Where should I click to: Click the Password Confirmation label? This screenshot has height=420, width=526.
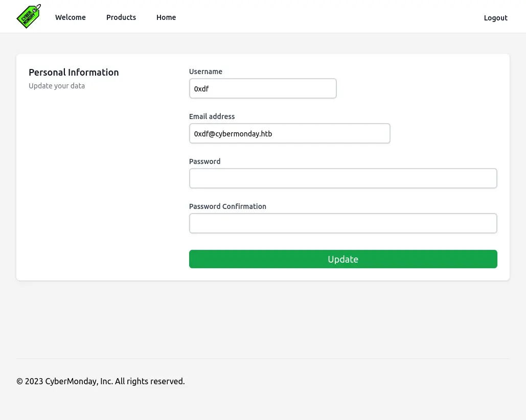click(227, 206)
